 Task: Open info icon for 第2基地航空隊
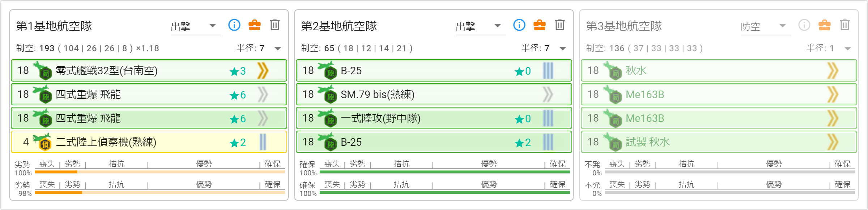click(519, 25)
